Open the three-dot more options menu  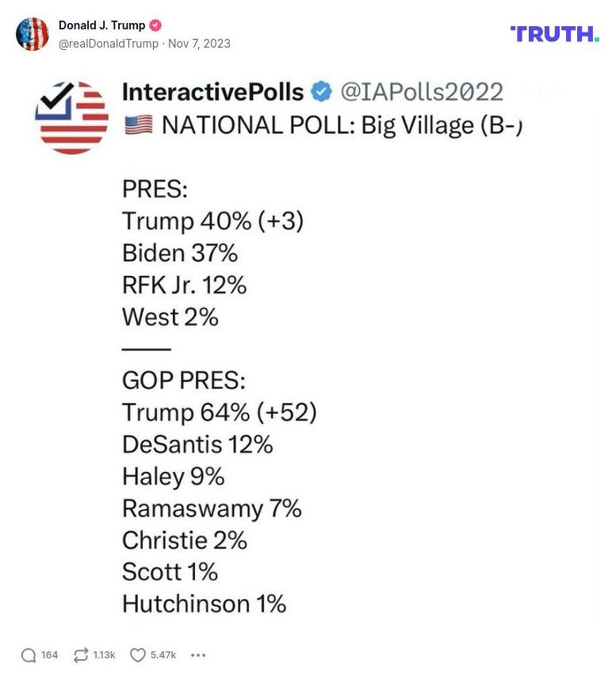pos(197,655)
